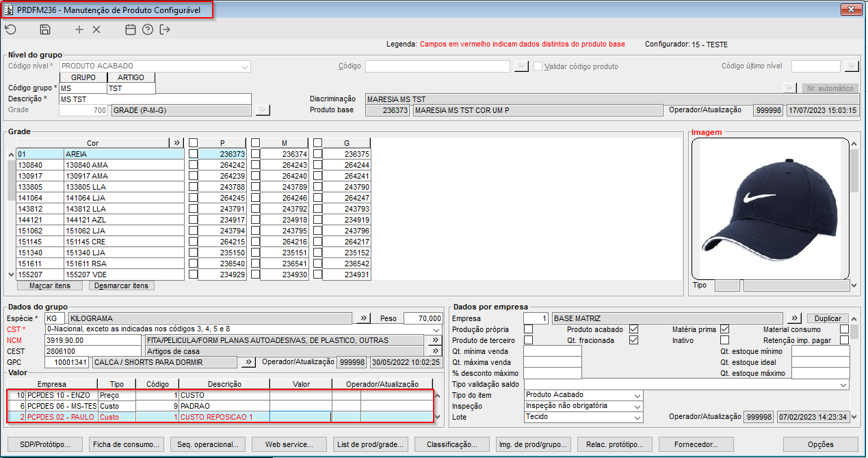Click the lookup icon left of Nr. automático
This screenshot has width=868, height=458.
pyautogui.click(x=790, y=88)
